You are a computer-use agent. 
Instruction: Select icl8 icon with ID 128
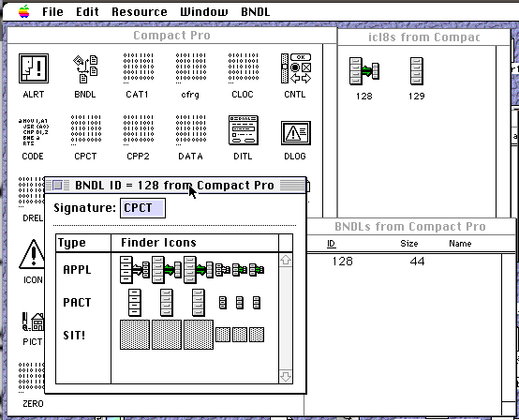pos(364,71)
